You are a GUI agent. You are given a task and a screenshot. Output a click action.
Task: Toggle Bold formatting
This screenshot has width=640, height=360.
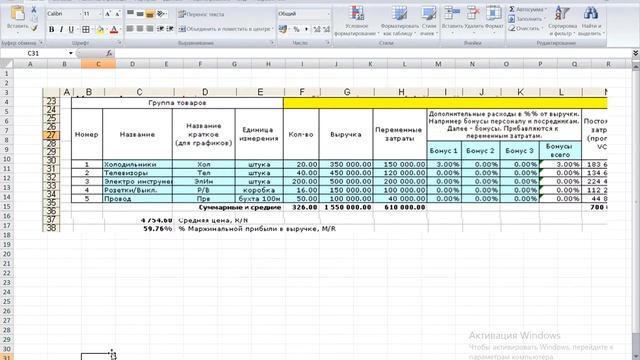pos(51,29)
